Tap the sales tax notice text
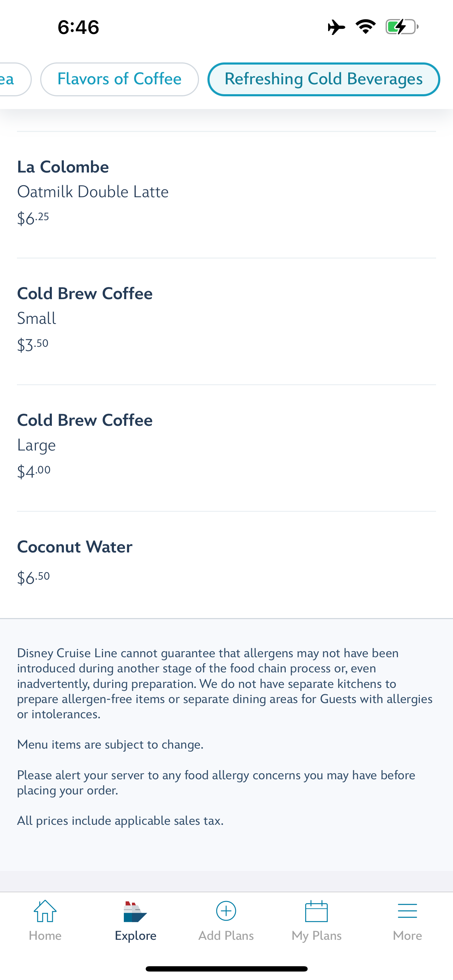Viewport: 453px width, 980px height. coord(120,821)
